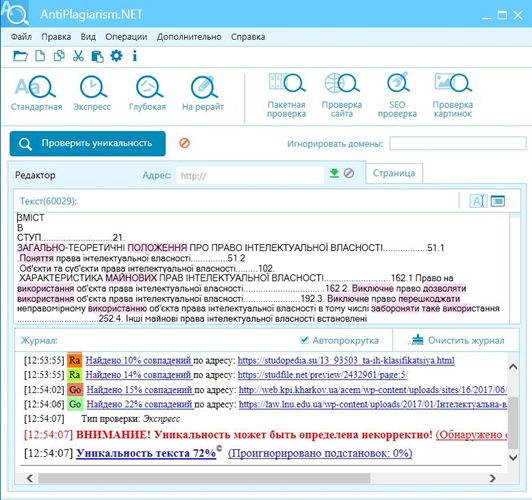Click Обнаружено warning link
The width and height of the screenshot is (532, 500).
(x=471, y=435)
